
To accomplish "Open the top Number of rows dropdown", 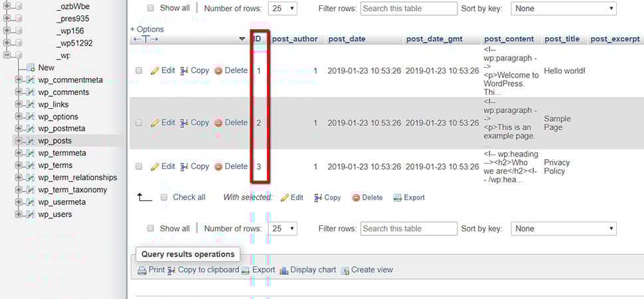I will 283,8.
